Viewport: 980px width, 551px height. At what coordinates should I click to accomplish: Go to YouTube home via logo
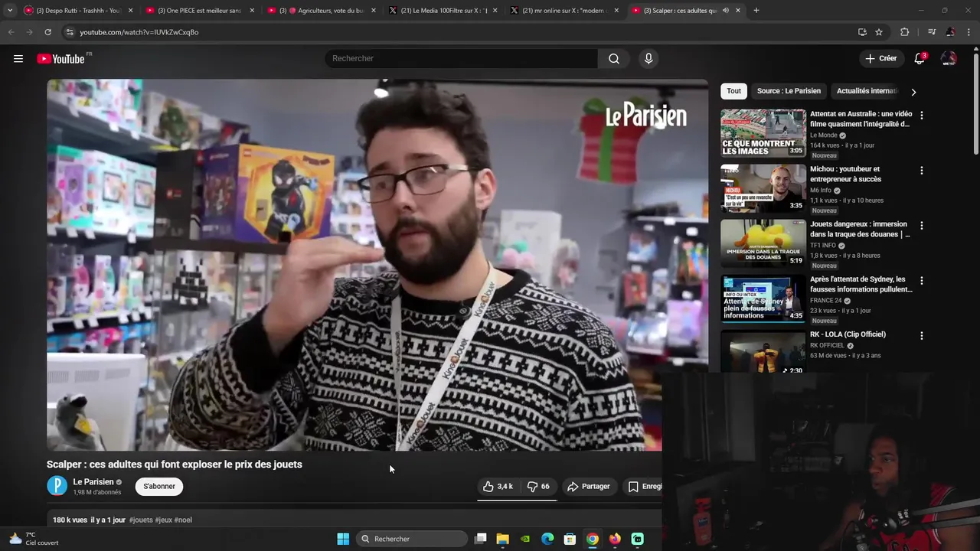pyautogui.click(x=61, y=59)
